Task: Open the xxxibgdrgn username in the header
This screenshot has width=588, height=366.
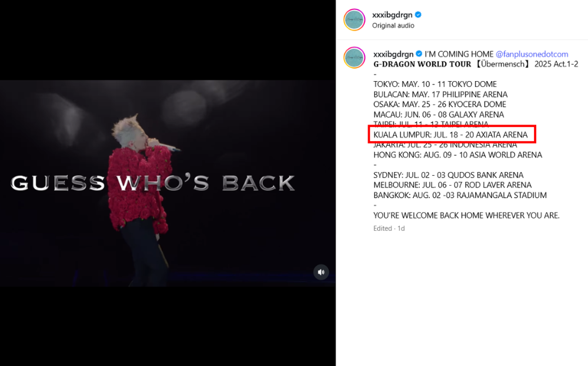Action: (392, 15)
